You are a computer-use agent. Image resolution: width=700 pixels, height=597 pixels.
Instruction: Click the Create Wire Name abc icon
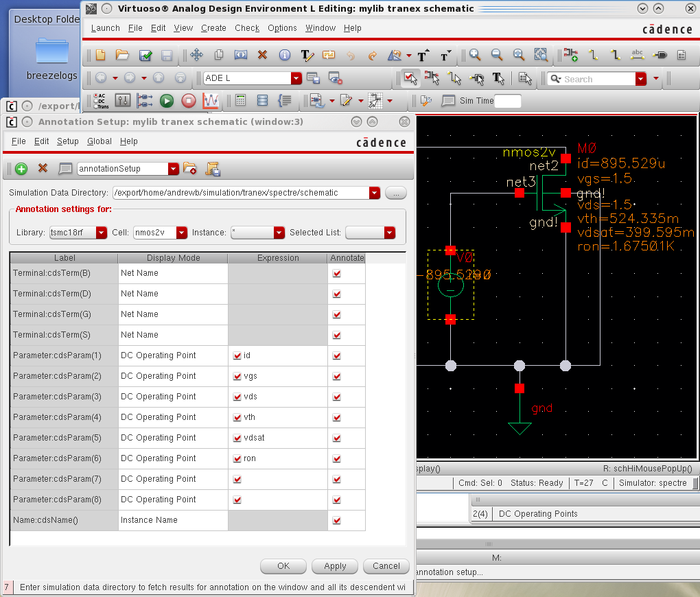pos(637,56)
